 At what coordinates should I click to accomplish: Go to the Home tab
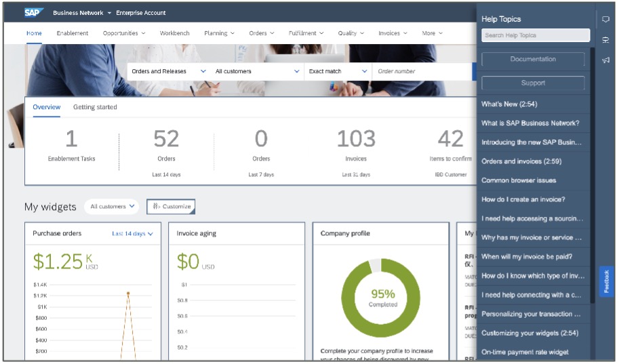(x=34, y=33)
